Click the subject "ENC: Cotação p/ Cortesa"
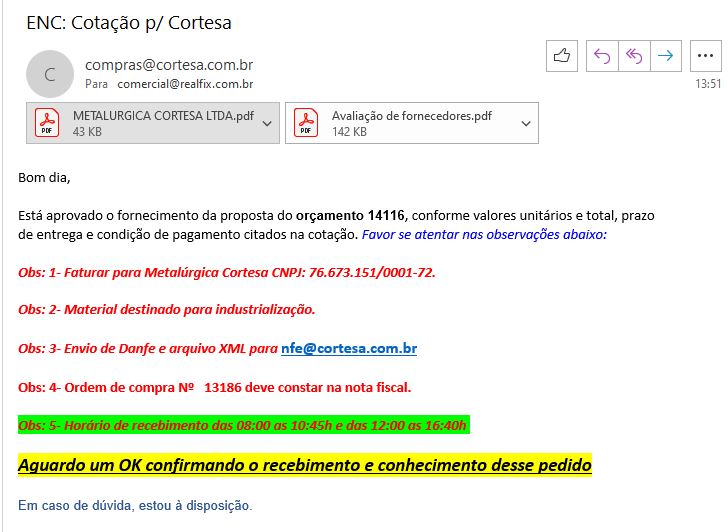 tap(129, 22)
